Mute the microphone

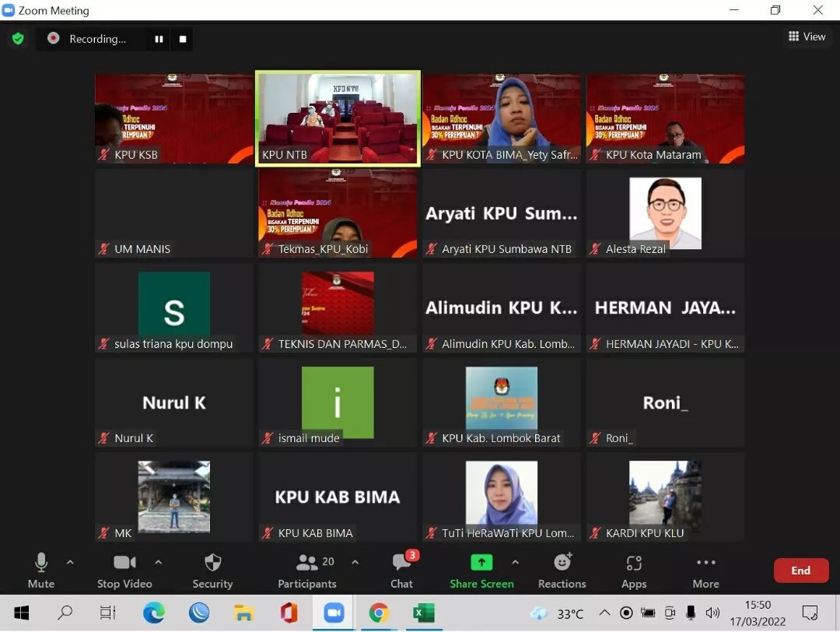click(x=41, y=571)
